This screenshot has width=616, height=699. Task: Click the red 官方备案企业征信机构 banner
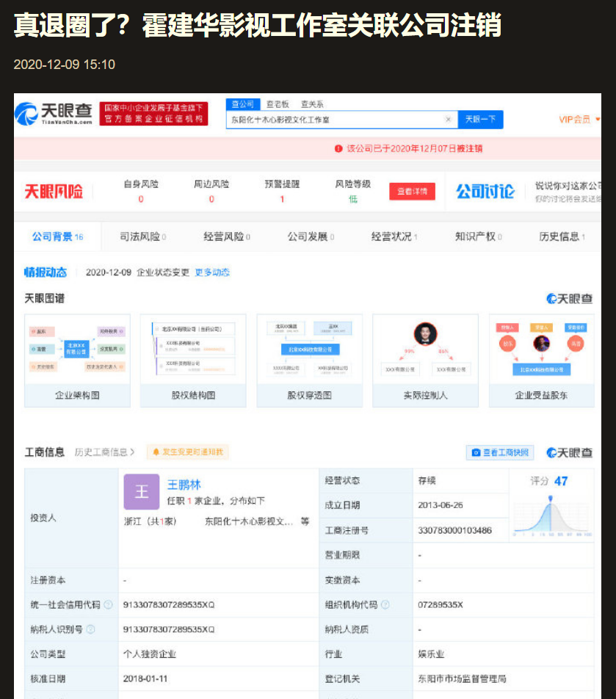(153, 114)
